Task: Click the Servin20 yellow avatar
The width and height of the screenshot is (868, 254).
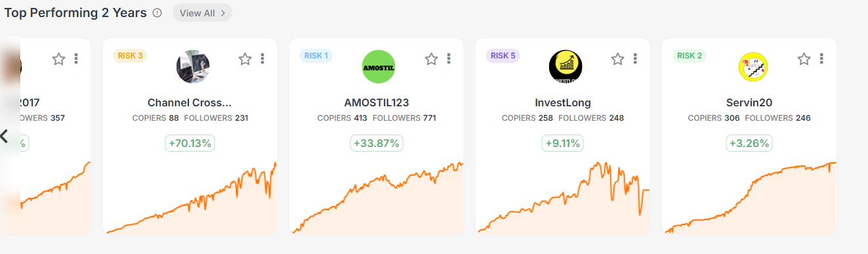Action: tap(752, 66)
